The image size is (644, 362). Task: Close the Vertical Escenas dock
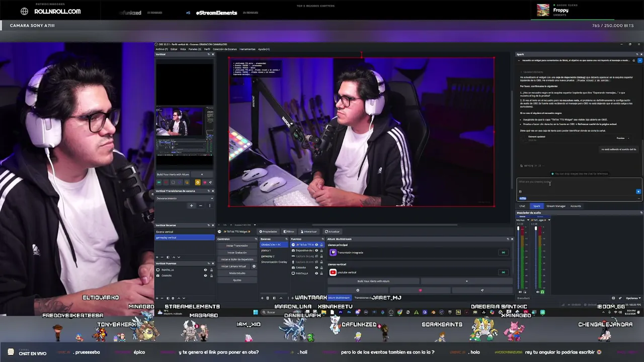tap(212, 225)
